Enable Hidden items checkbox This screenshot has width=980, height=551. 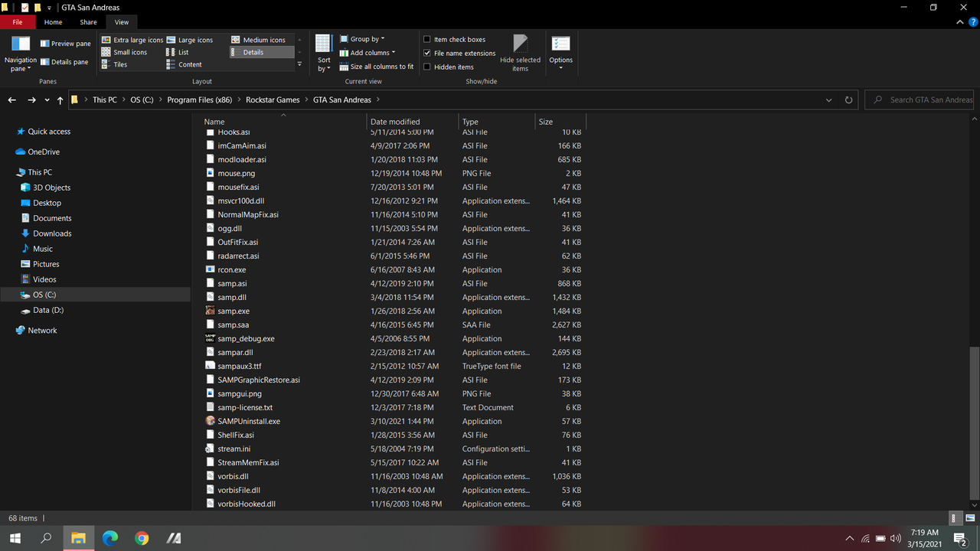[426, 67]
